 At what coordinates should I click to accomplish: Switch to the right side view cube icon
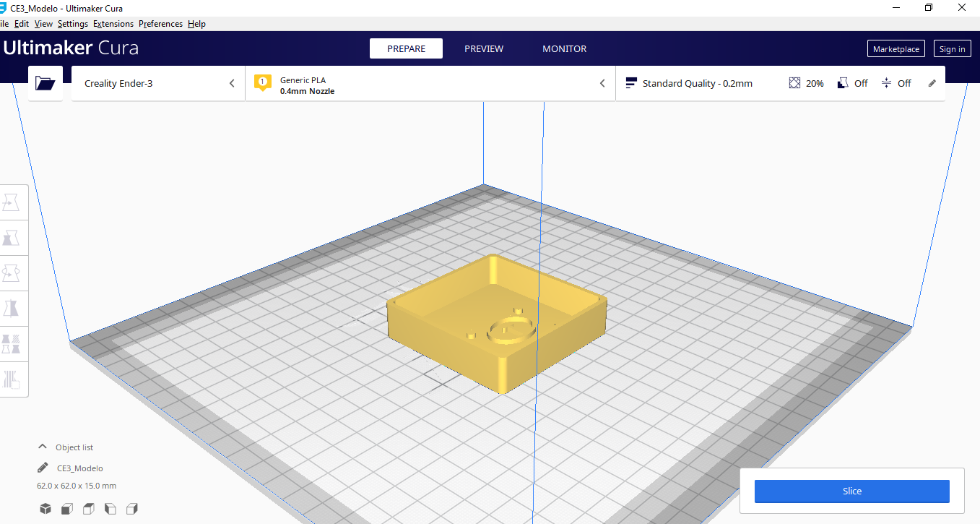point(132,509)
